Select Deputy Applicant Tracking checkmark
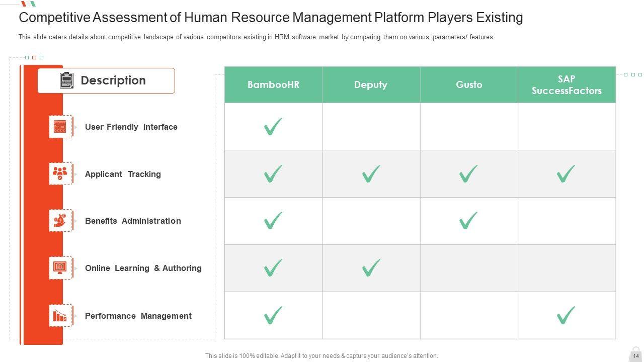Screen dimensions: 644x362 (371, 174)
